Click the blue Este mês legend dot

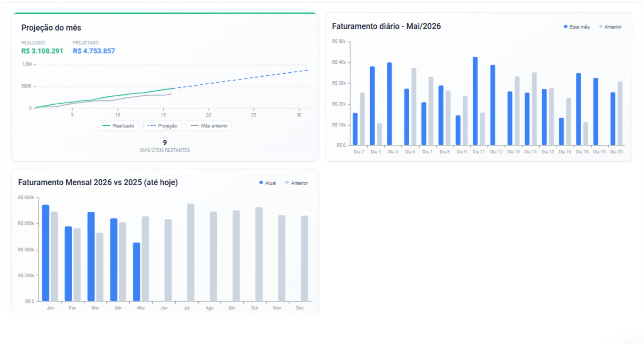point(566,26)
